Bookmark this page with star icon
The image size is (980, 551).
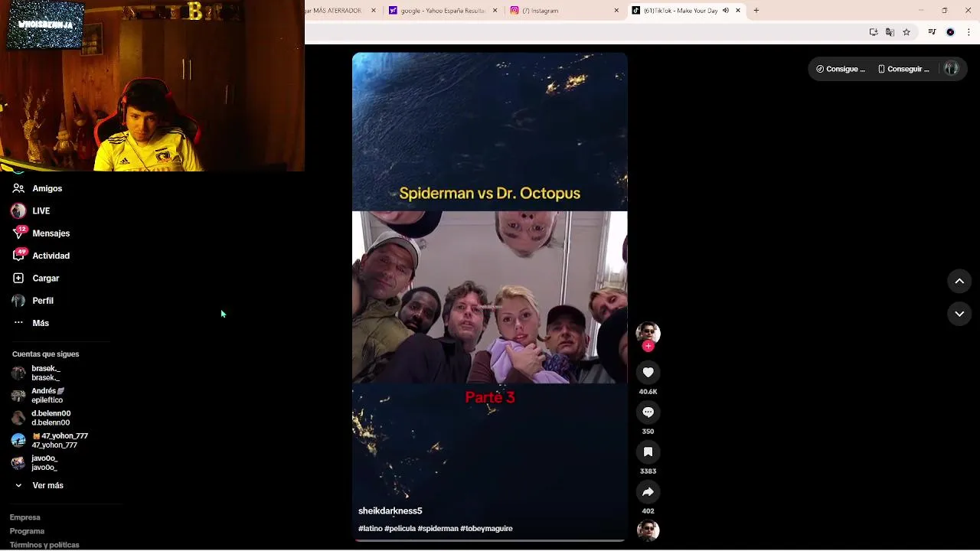[906, 32]
